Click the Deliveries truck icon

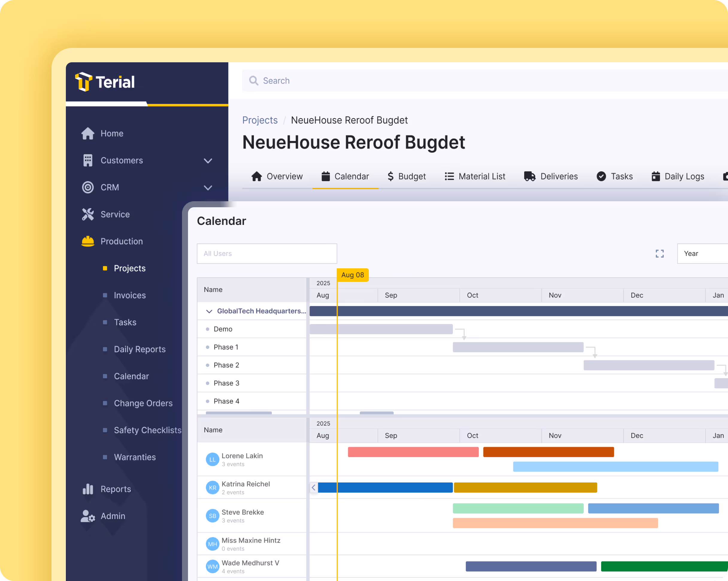click(530, 176)
